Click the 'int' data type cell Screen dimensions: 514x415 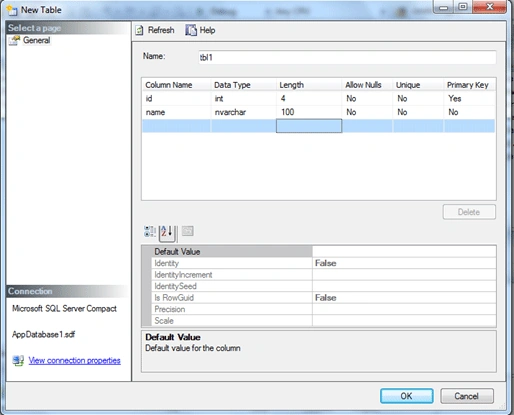pyautogui.click(x=243, y=99)
